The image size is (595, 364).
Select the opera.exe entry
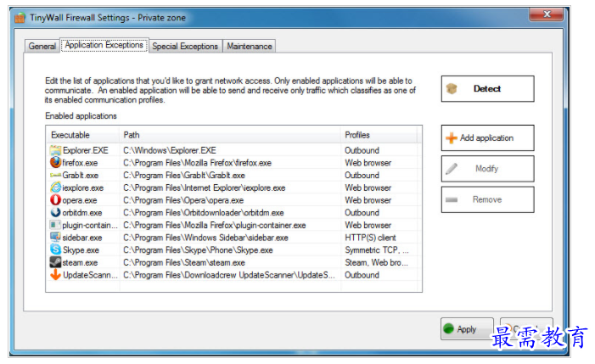80,200
